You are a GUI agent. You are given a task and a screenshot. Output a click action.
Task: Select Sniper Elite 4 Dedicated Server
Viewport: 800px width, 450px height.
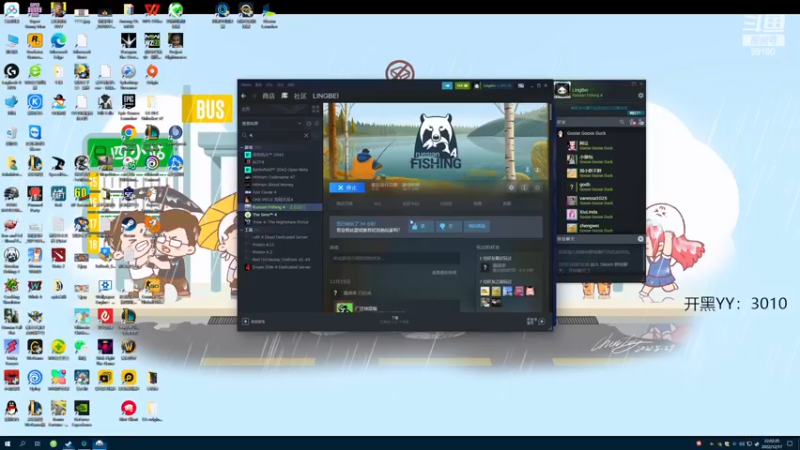click(280, 267)
